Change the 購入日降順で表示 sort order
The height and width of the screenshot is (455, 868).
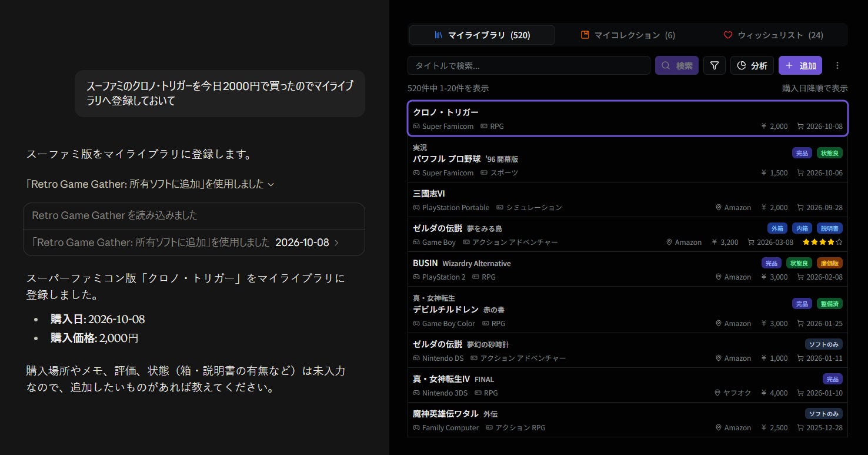(814, 88)
